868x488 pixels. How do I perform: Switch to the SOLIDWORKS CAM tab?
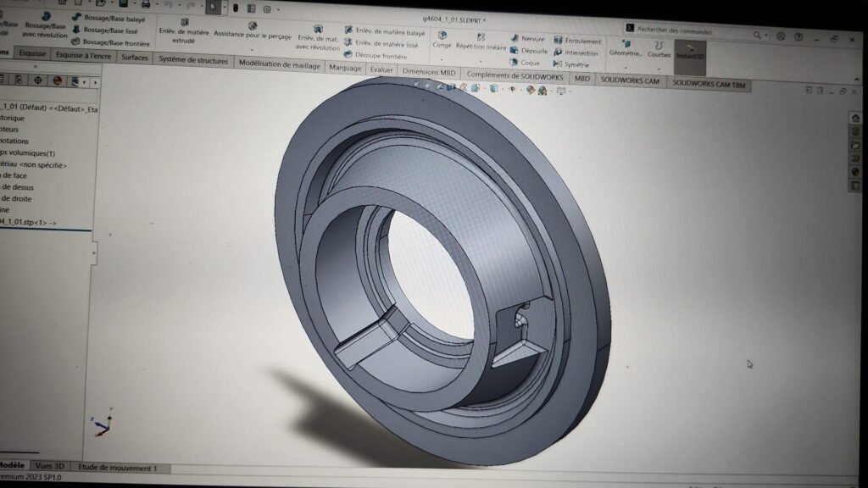[630, 80]
